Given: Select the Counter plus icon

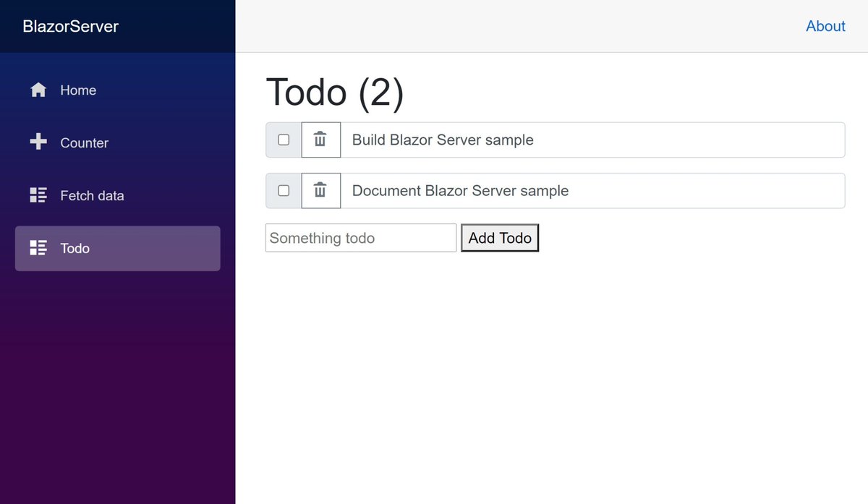Looking at the screenshot, I should pyautogui.click(x=38, y=142).
